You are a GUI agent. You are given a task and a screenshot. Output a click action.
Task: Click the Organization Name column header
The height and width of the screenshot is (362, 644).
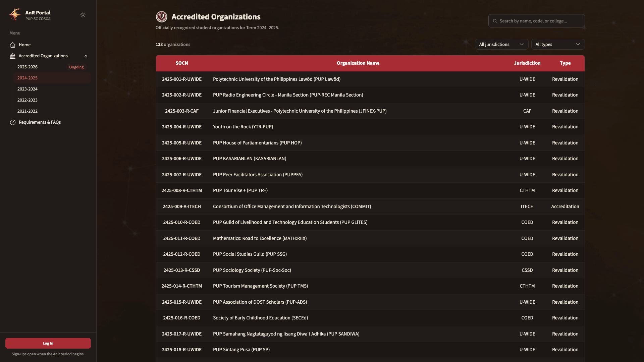[358, 63]
